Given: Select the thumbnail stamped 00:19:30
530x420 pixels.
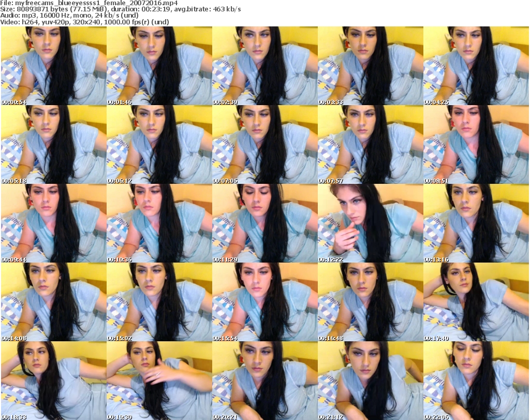Looking at the screenshot, I should click(159, 381).
